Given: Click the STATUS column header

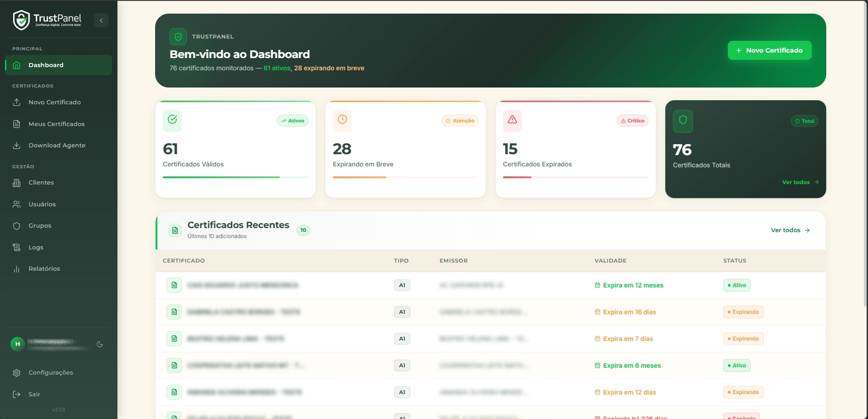Looking at the screenshot, I should (735, 261).
